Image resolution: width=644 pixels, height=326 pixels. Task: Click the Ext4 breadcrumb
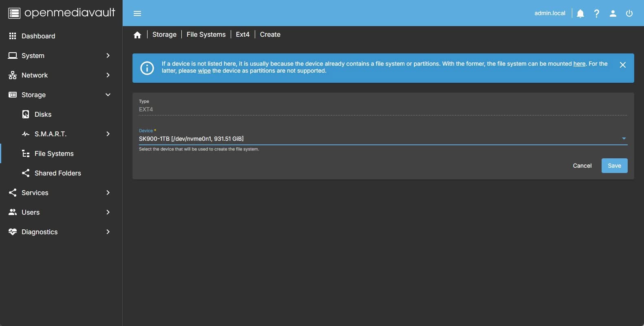click(243, 35)
